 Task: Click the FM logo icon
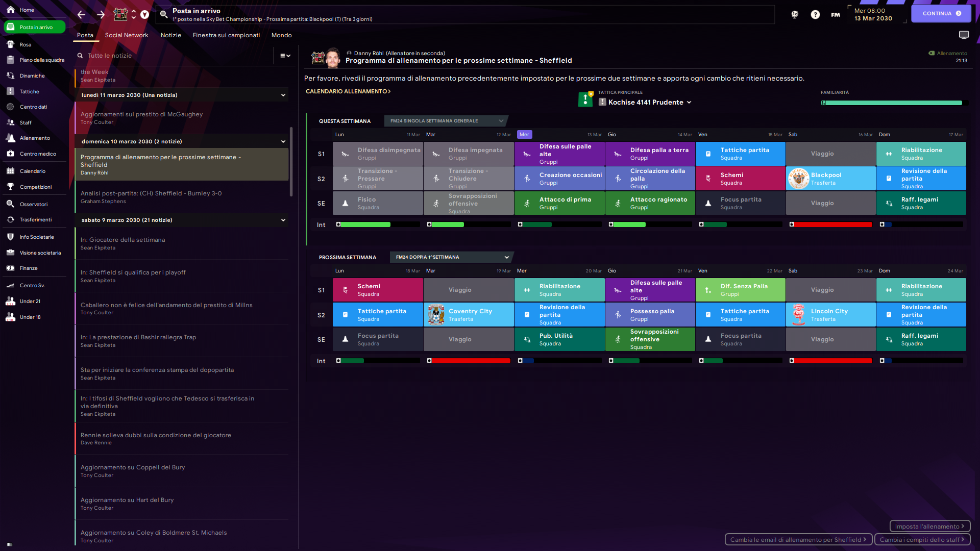coord(836,14)
